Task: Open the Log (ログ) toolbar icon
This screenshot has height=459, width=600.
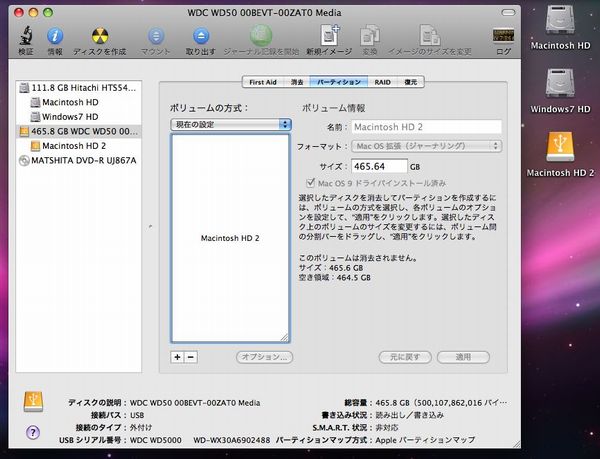Action: (503, 36)
